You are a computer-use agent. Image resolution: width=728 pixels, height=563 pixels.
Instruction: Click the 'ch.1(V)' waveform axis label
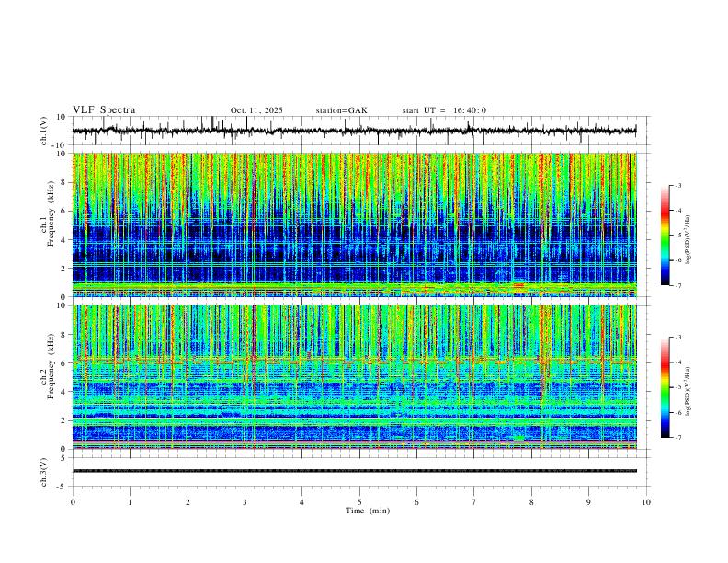click(45, 131)
